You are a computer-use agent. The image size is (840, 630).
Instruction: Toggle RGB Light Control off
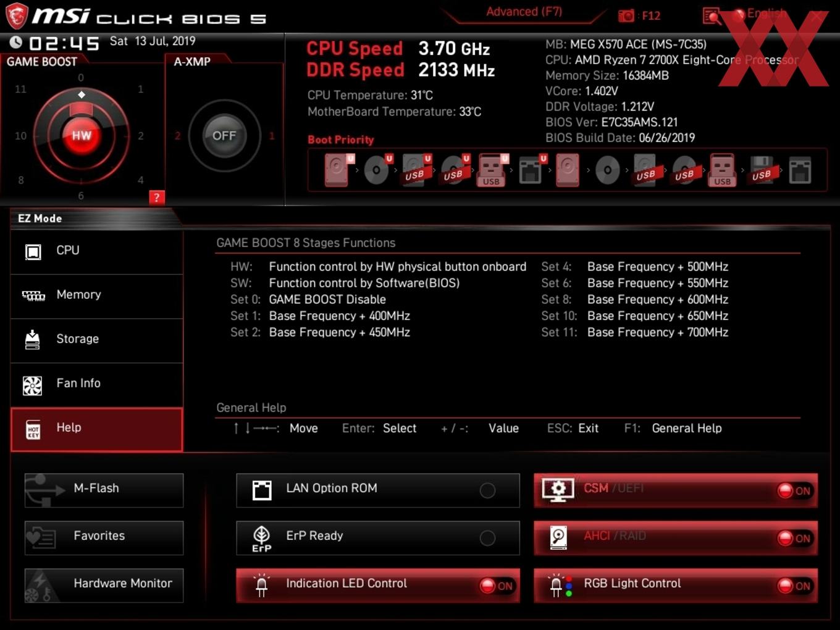tap(676, 585)
